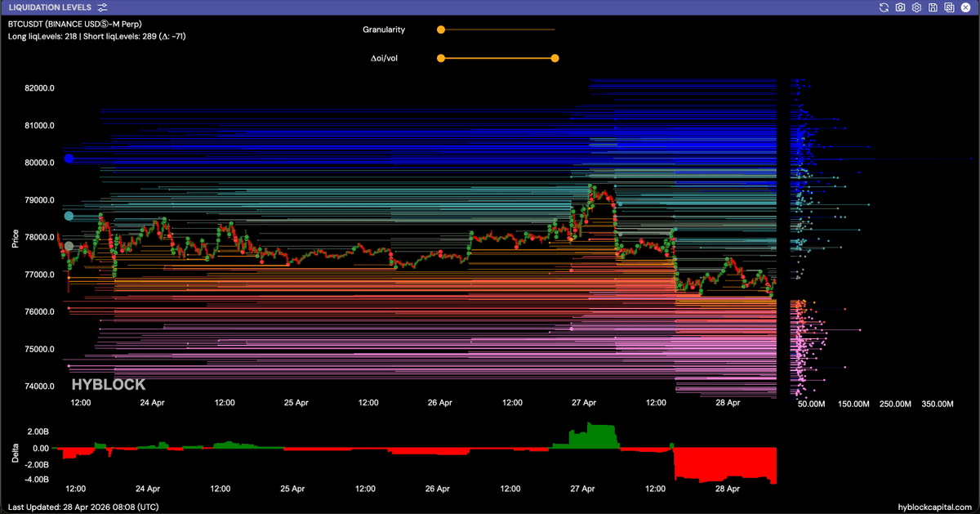This screenshot has height=514, width=980.
Task: Click the right Δoi/vol slider handle
Action: click(x=555, y=58)
